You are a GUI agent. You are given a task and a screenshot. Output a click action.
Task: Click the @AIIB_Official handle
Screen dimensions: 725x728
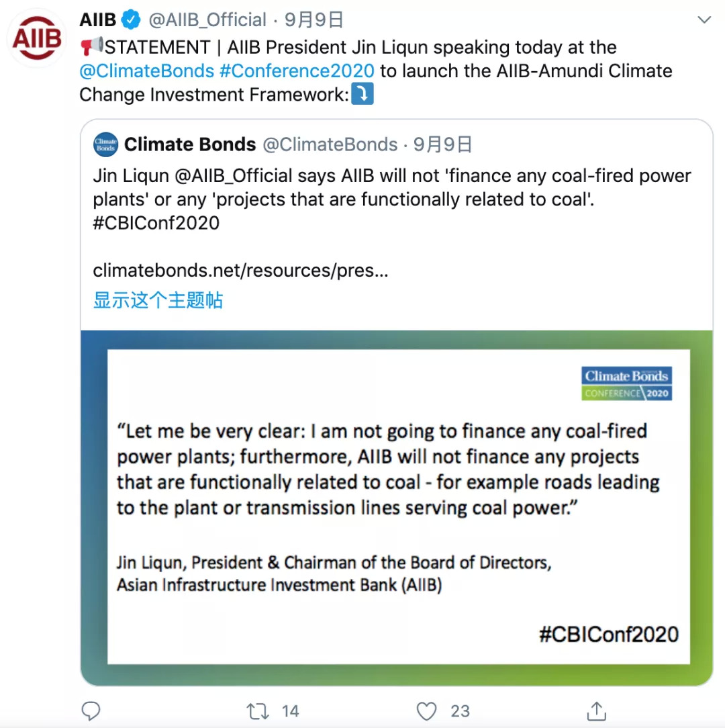[x=207, y=20]
